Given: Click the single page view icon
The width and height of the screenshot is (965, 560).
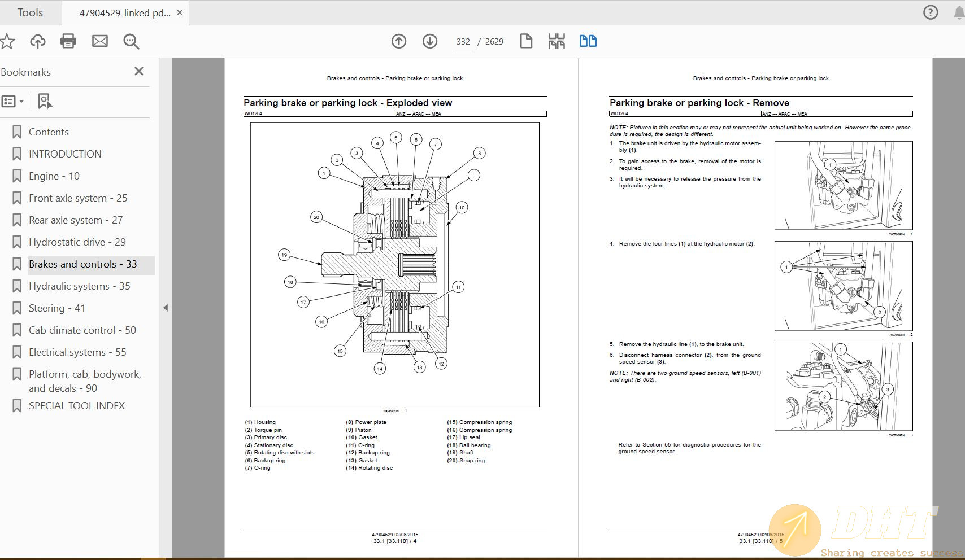Looking at the screenshot, I should click(x=526, y=41).
